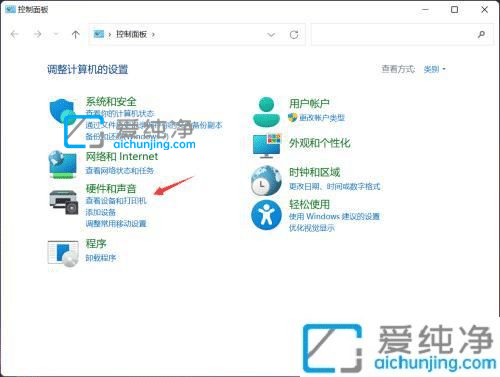This screenshot has height=377, width=500.
Task: Refresh the Control Panel view
Action: [294, 34]
